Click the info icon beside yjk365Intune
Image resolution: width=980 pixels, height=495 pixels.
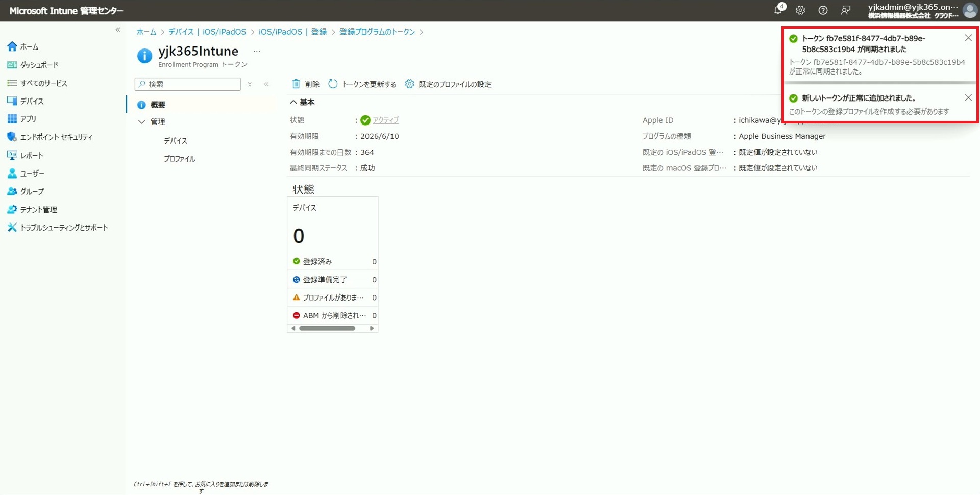coord(145,56)
